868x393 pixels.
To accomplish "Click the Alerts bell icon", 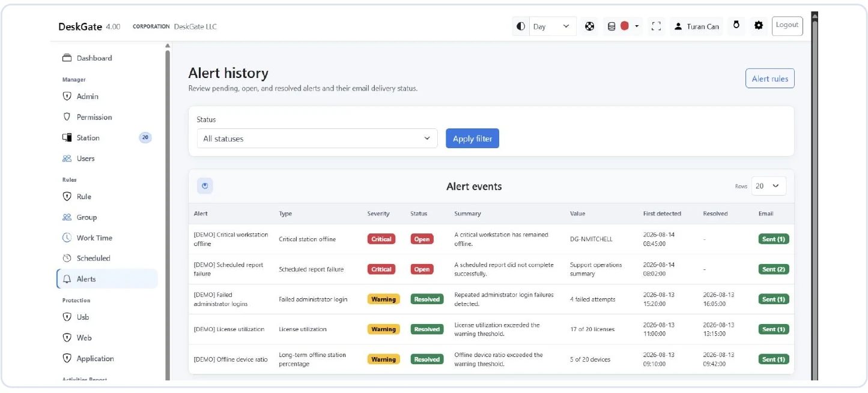I will 67,279.
